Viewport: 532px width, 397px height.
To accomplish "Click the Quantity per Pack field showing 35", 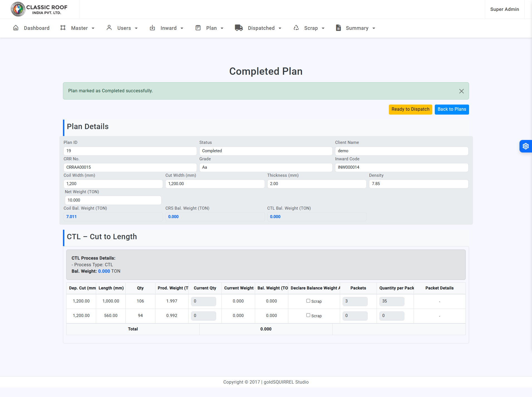I will tap(391, 301).
